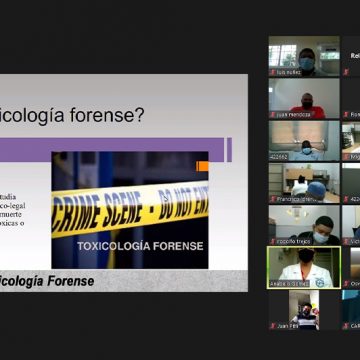Viewport: 360px width, 360px height.
Task: Click muted mic icon beside Osv name label
Action: pyautogui.click(x=347, y=284)
